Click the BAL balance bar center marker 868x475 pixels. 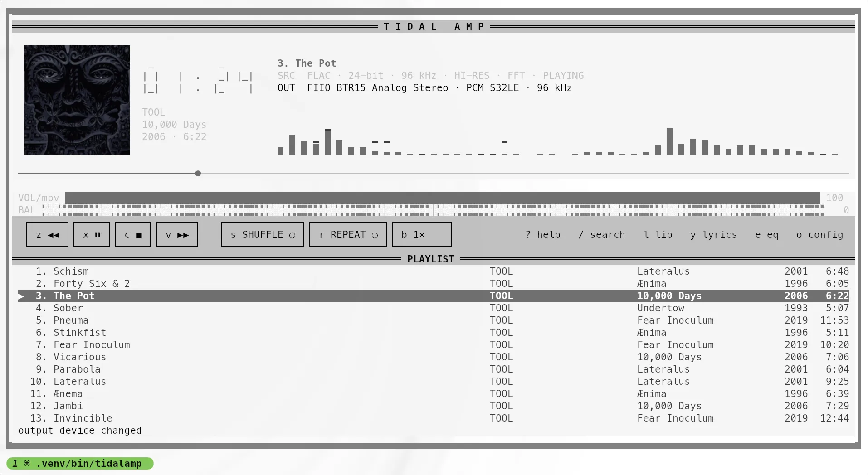pos(434,210)
